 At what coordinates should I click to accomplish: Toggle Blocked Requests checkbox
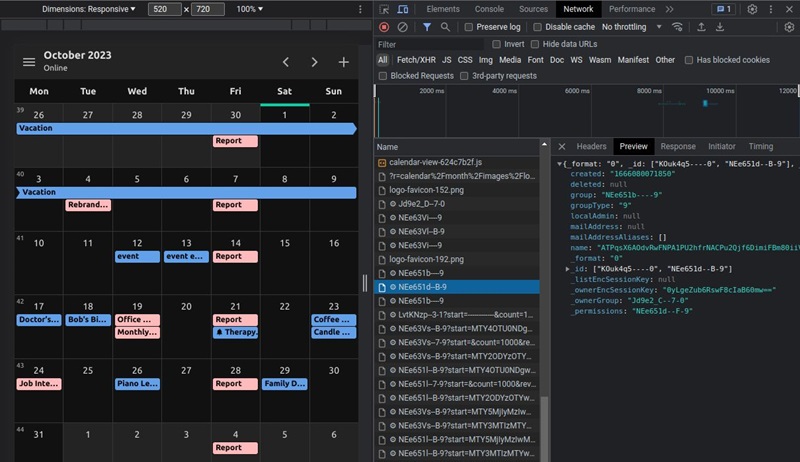(383, 76)
